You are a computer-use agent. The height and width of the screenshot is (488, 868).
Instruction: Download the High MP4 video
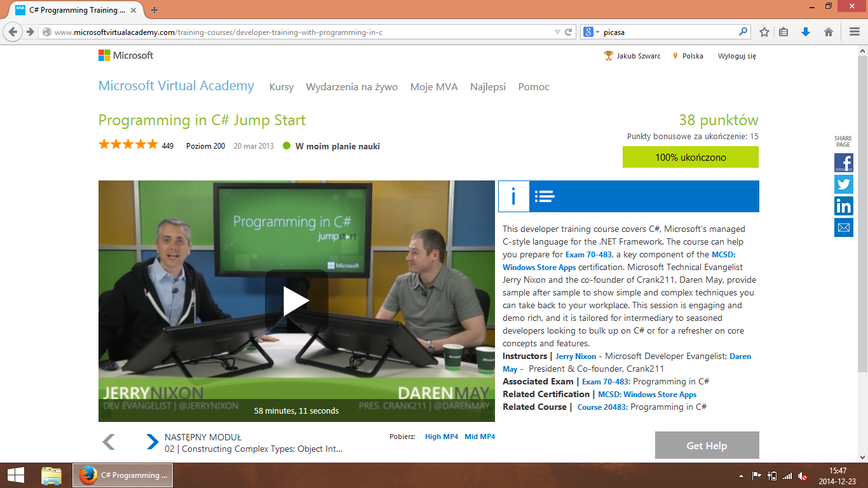pos(441,437)
